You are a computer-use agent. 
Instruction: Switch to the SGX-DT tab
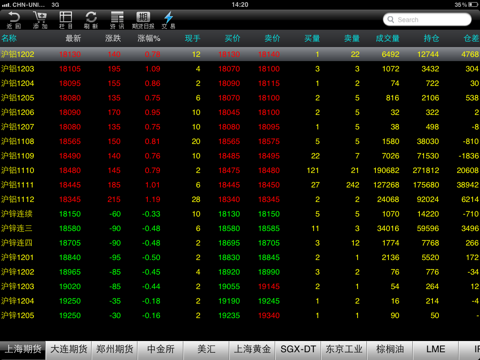[298, 350]
